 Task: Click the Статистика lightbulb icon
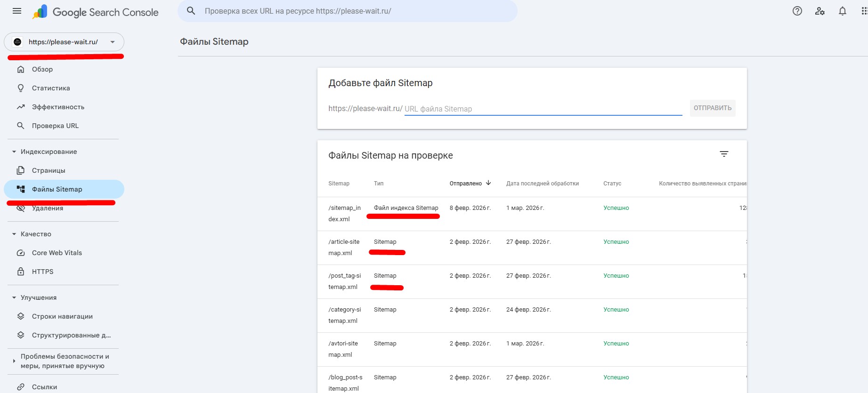(21, 88)
